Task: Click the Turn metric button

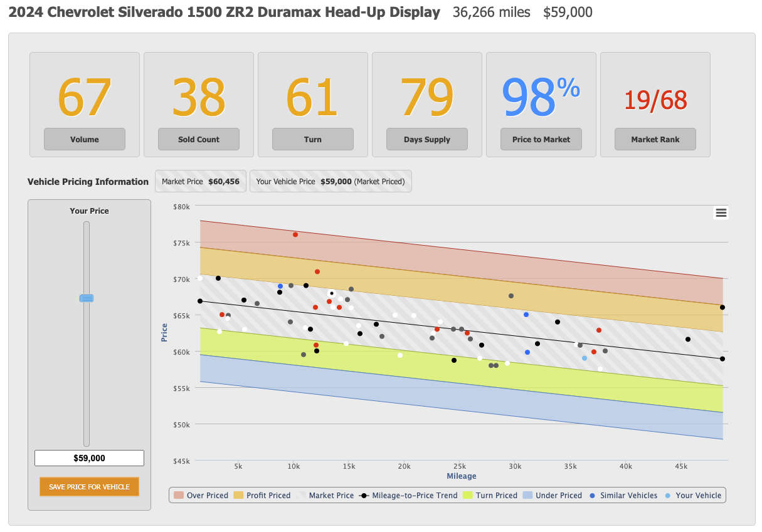Action: click(x=313, y=140)
